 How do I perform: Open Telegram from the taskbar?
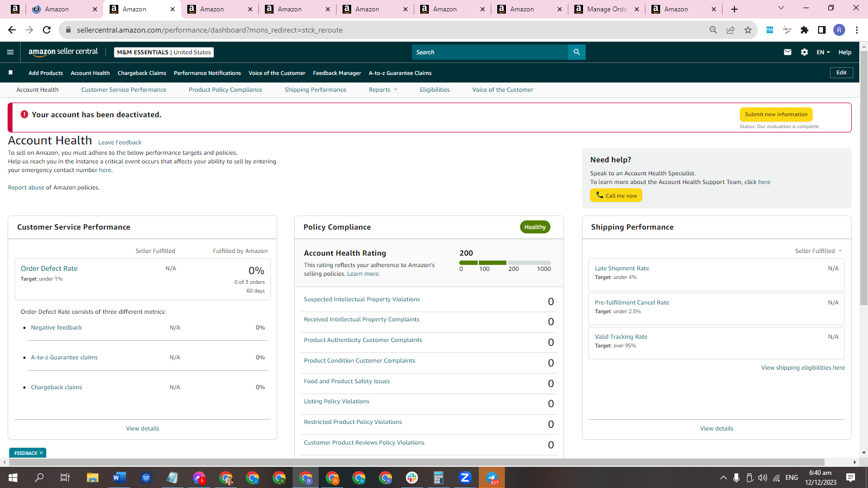point(492,478)
